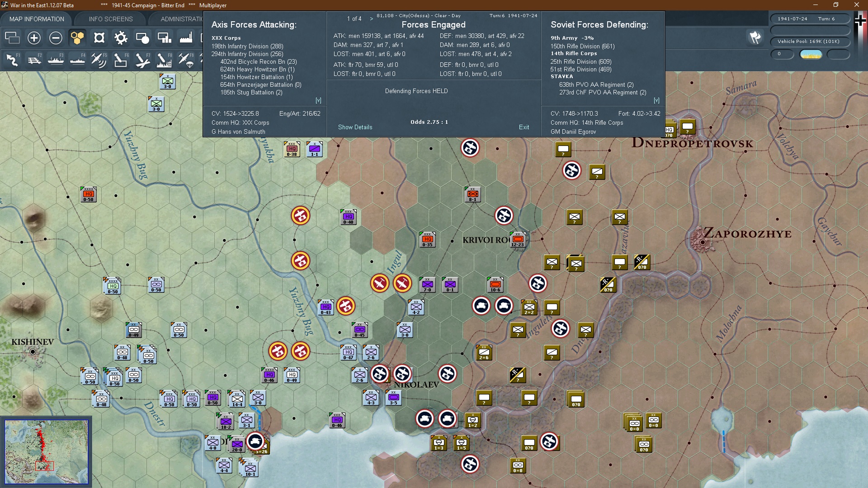Toggle the unit-with-circle map overlay button
The width and height of the screenshot is (868, 488).
point(142,38)
